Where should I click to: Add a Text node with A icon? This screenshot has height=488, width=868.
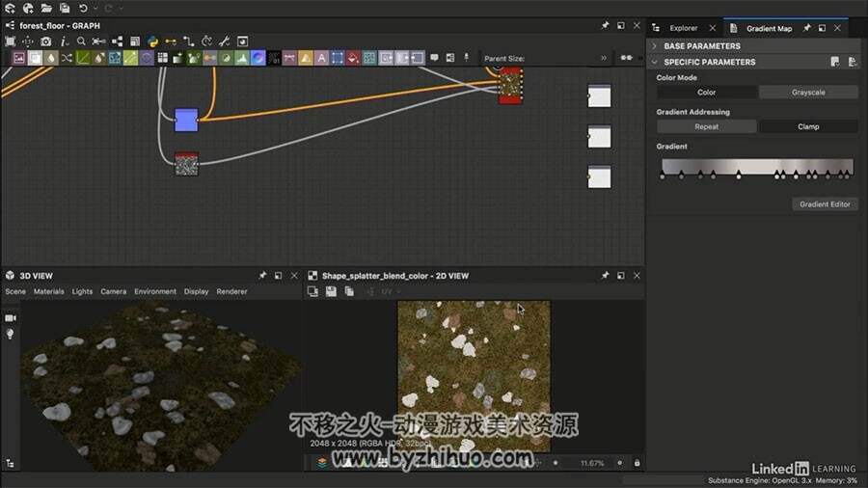[x=321, y=58]
